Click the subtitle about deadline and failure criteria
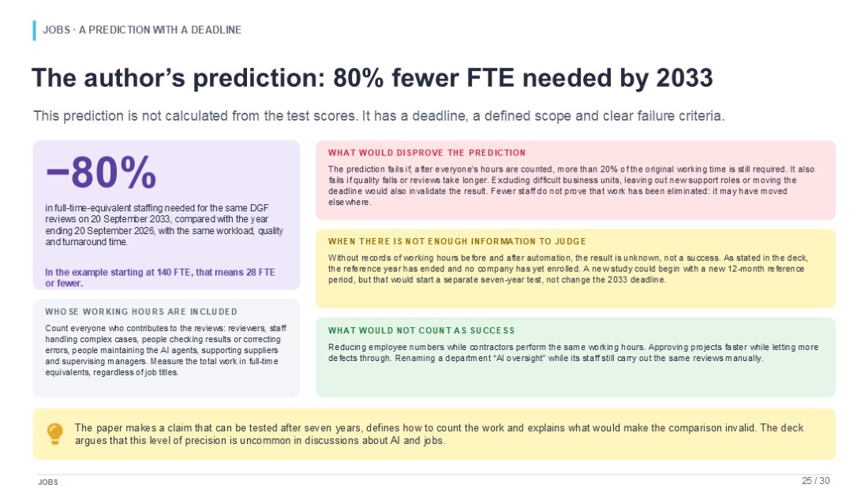Screen dimensions: 868x488 tap(379, 116)
